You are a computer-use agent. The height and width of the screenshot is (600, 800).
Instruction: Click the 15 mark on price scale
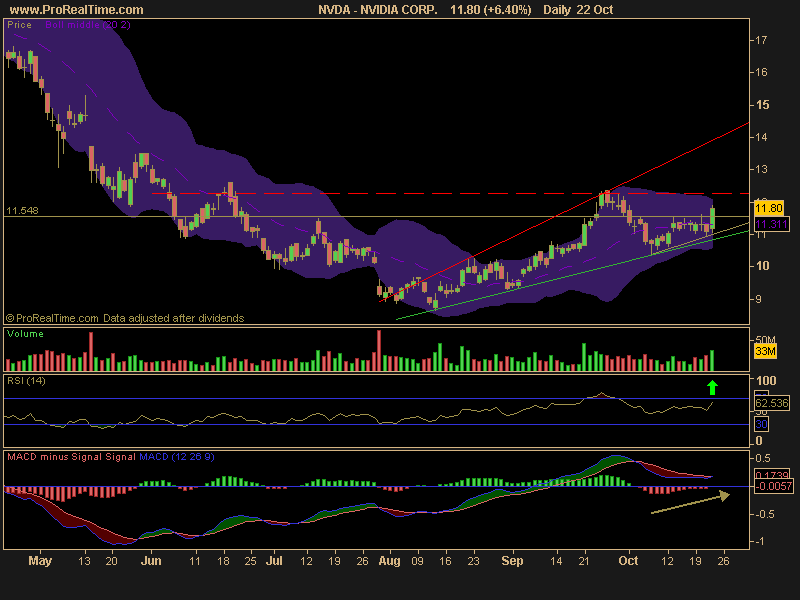pyautogui.click(x=762, y=105)
